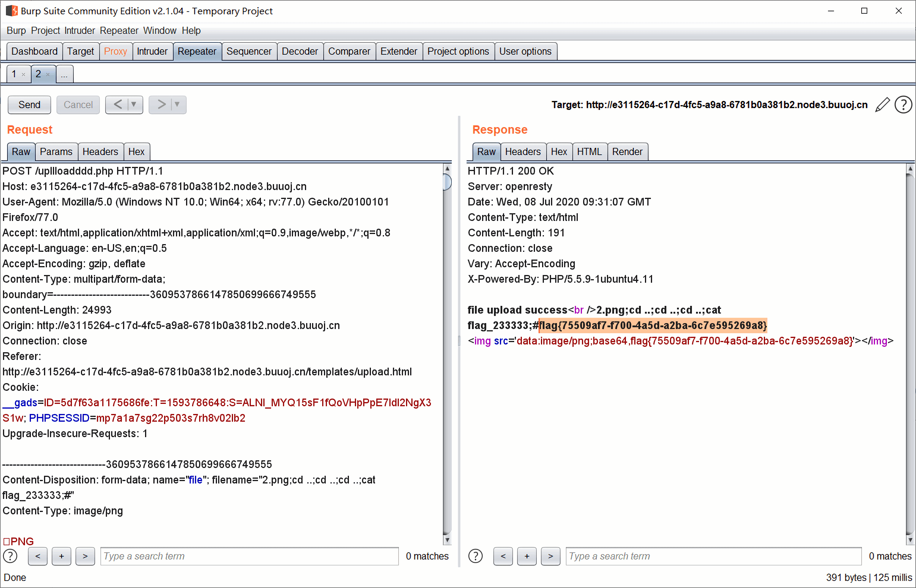Go to the next response search match
The image size is (916, 588).
click(550, 556)
